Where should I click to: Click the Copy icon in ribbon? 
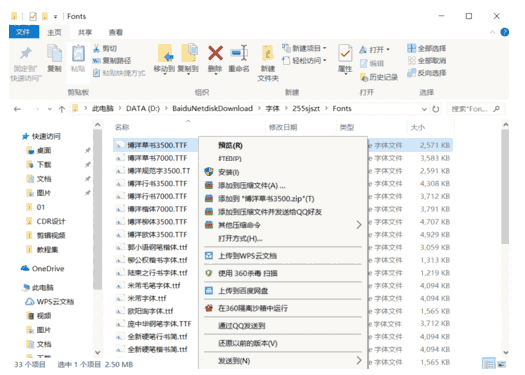54,54
